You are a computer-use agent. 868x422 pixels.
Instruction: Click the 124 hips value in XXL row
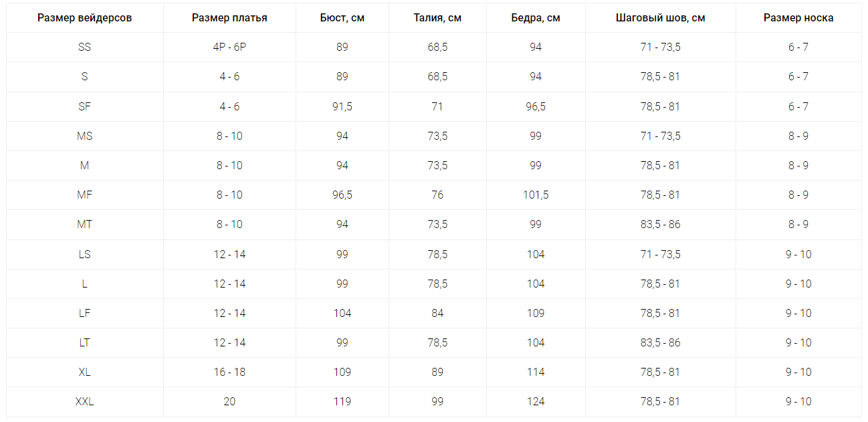point(536,402)
